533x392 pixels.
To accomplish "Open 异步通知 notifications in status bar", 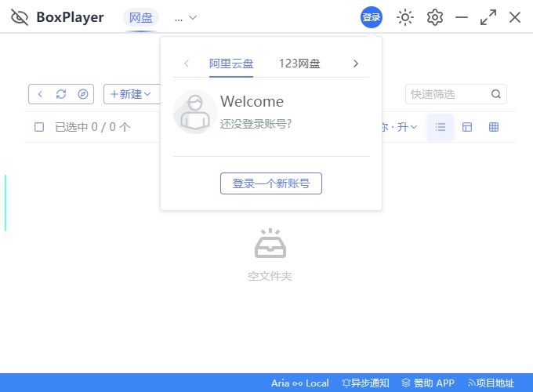I will tap(365, 383).
